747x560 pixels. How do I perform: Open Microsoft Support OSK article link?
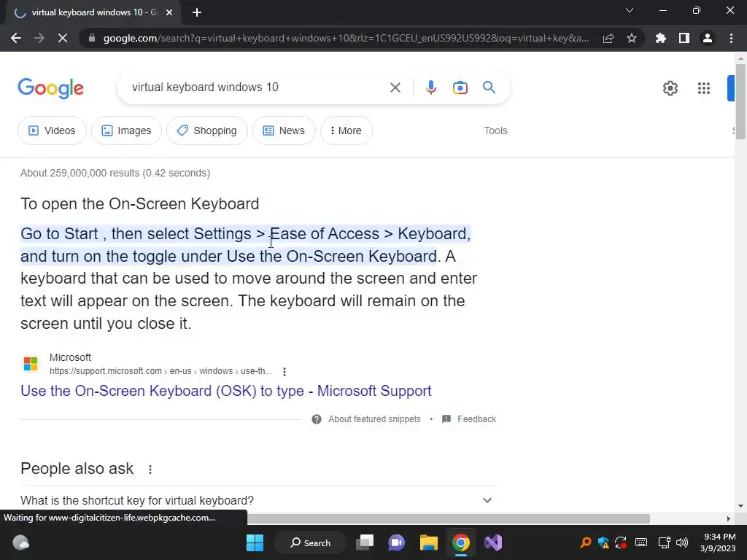click(226, 391)
